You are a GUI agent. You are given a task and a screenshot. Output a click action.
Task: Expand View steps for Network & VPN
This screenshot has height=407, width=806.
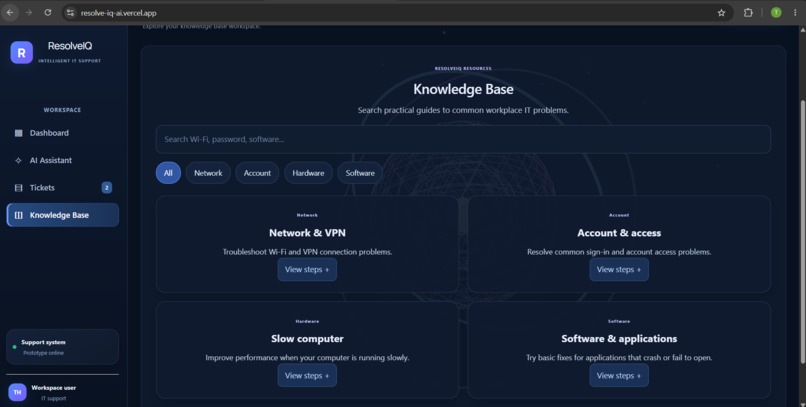(307, 270)
